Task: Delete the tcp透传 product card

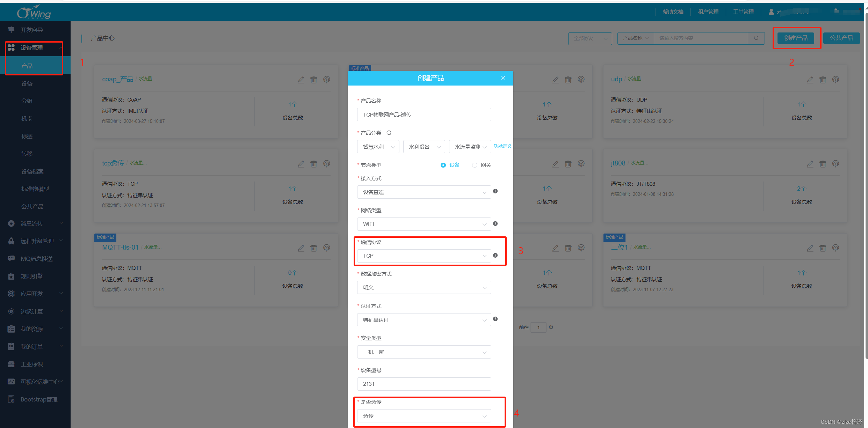Action: 314,164
